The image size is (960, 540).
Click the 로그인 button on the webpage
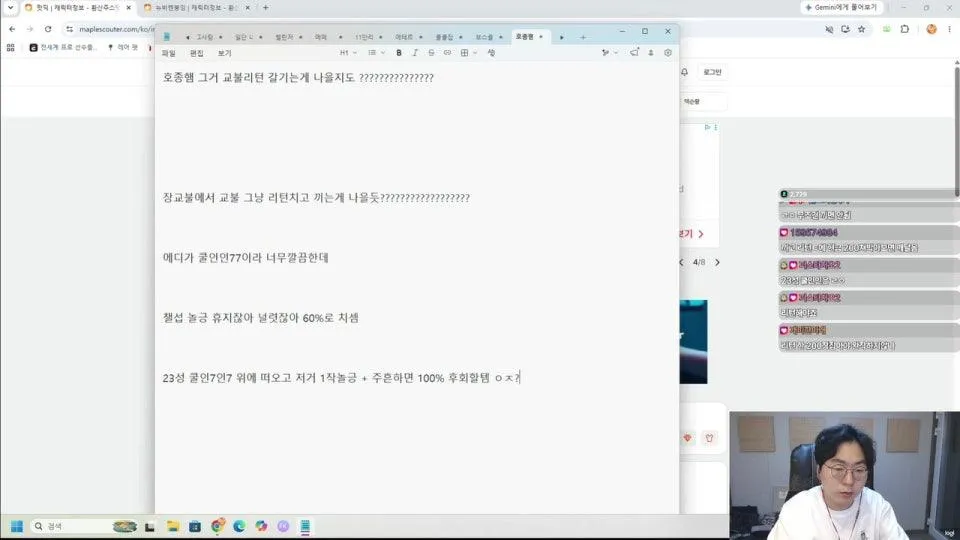click(x=712, y=72)
